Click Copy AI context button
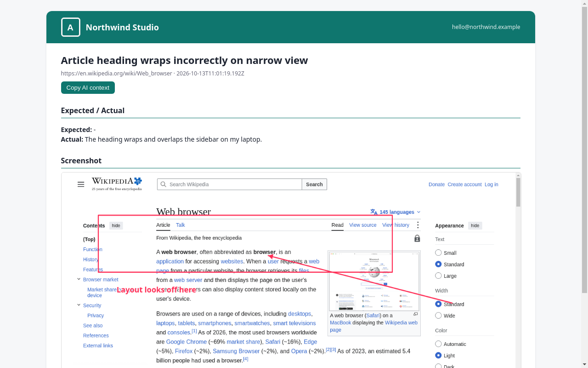 [88, 88]
